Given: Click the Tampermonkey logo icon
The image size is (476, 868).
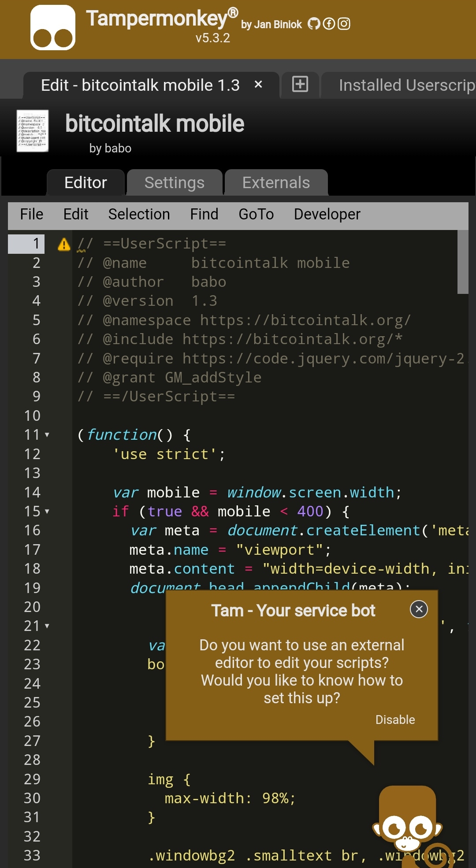Looking at the screenshot, I should tap(53, 28).
